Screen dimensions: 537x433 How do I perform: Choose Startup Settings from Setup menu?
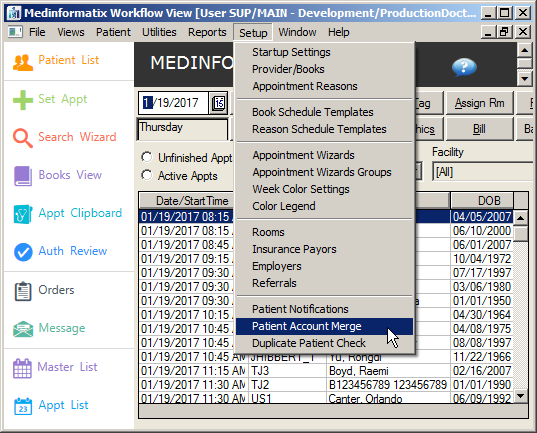tap(324, 52)
